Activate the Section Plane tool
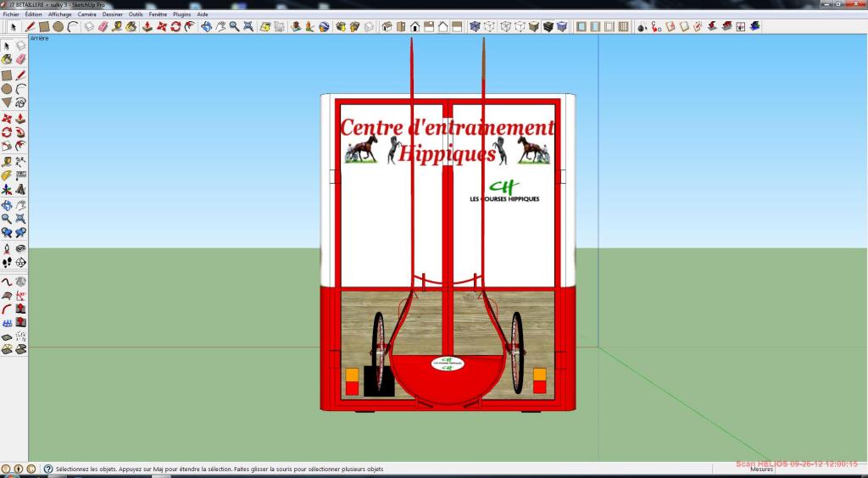 [x=20, y=262]
